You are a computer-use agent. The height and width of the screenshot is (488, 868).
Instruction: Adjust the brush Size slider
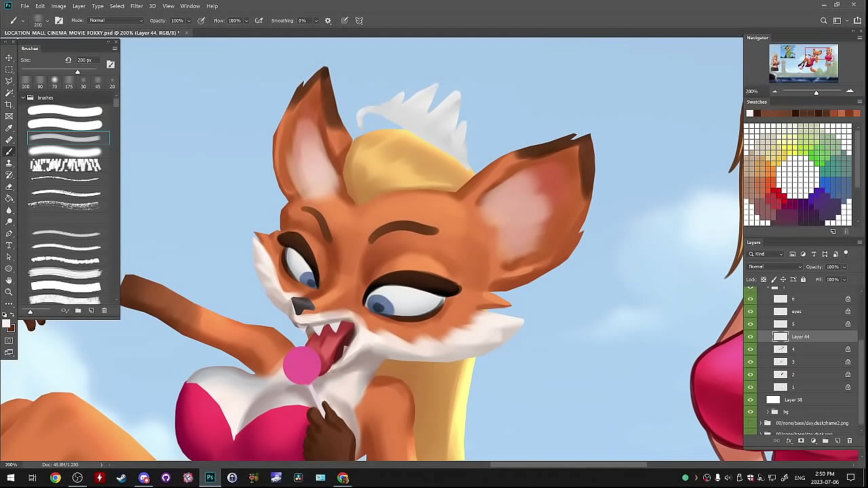77,71
